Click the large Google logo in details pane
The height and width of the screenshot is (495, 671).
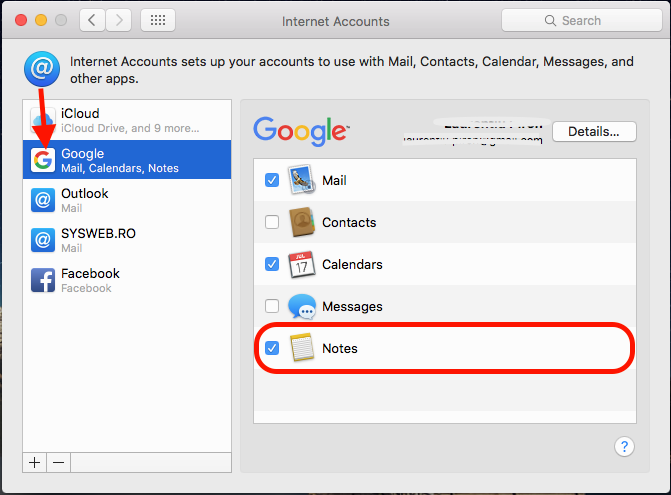(x=301, y=131)
